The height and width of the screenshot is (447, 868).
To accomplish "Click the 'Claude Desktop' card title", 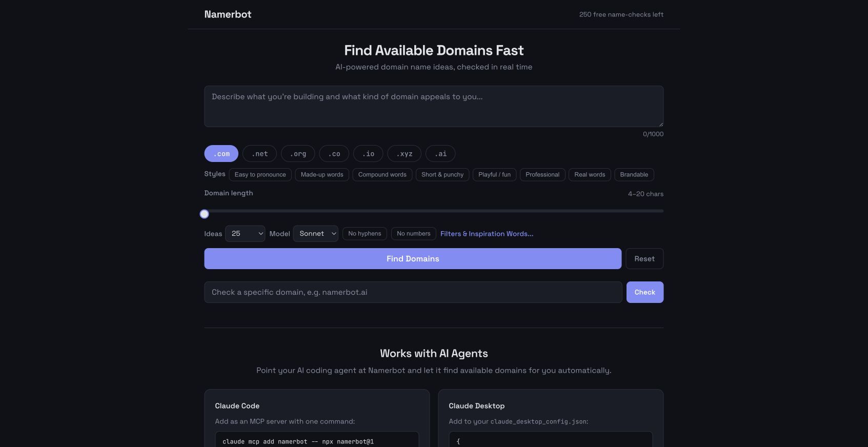I will pos(477,406).
